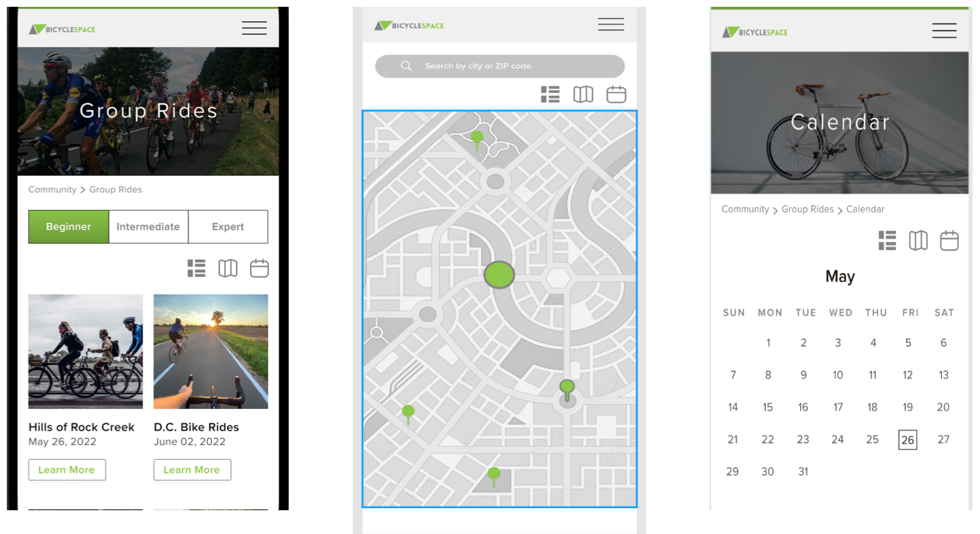Open map view icon on Group Rides screen

click(228, 268)
